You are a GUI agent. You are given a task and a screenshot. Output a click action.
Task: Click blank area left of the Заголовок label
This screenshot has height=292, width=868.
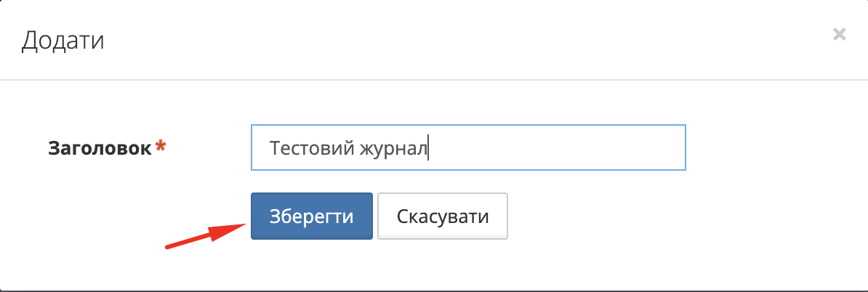click(x=25, y=148)
